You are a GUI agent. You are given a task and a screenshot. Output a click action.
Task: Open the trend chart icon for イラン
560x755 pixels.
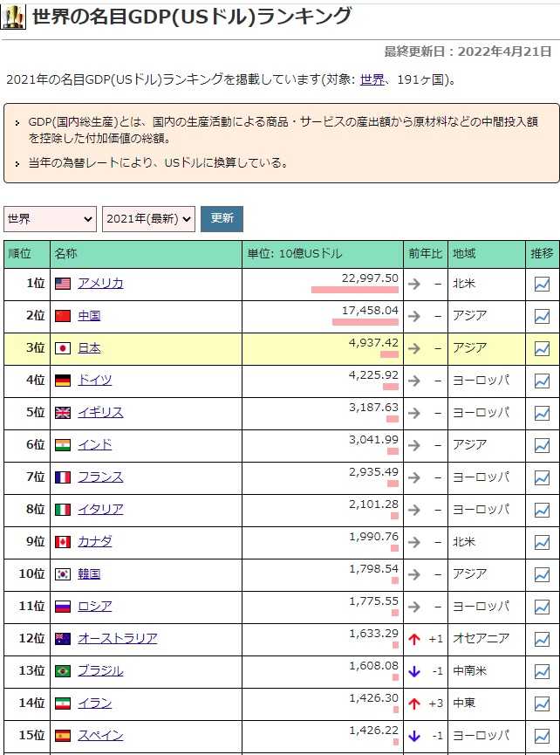click(x=542, y=704)
